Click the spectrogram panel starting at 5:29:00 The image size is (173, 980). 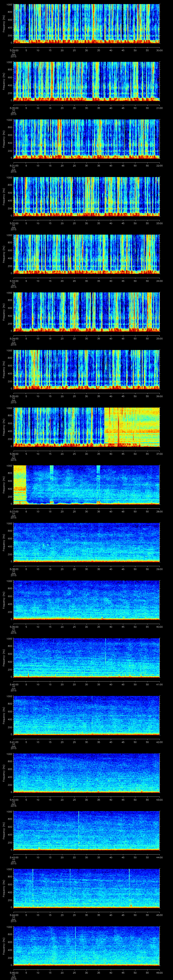(x=86, y=24)
